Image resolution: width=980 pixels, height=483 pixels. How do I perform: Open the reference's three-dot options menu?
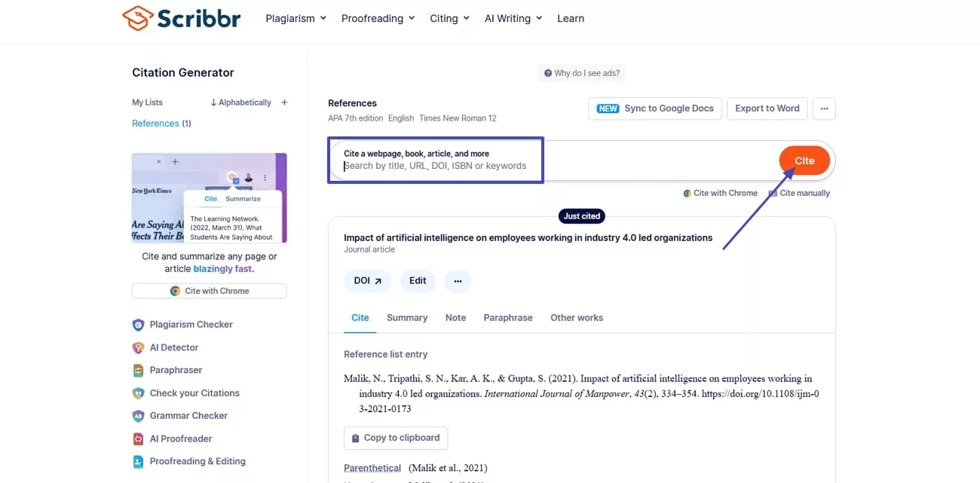point(458,280)
